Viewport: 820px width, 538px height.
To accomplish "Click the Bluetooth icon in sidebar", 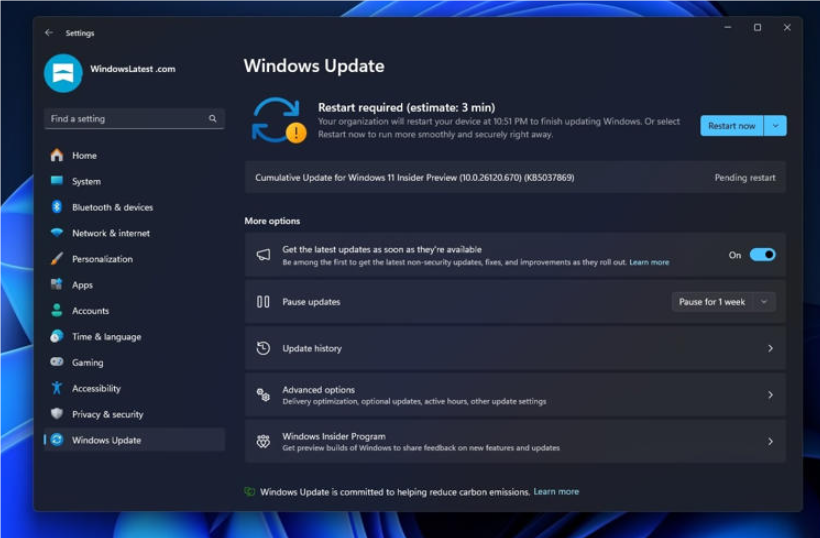I will coord(56,207).
